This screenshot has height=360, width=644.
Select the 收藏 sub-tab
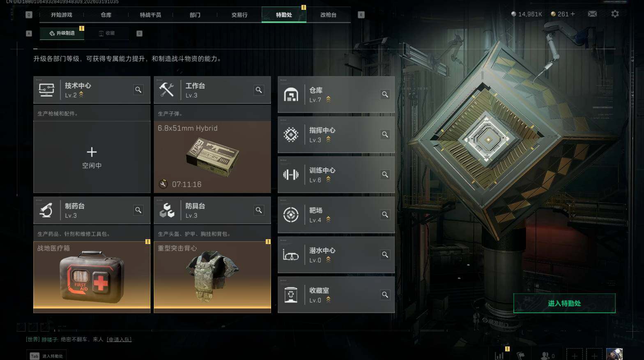(107, 33)
